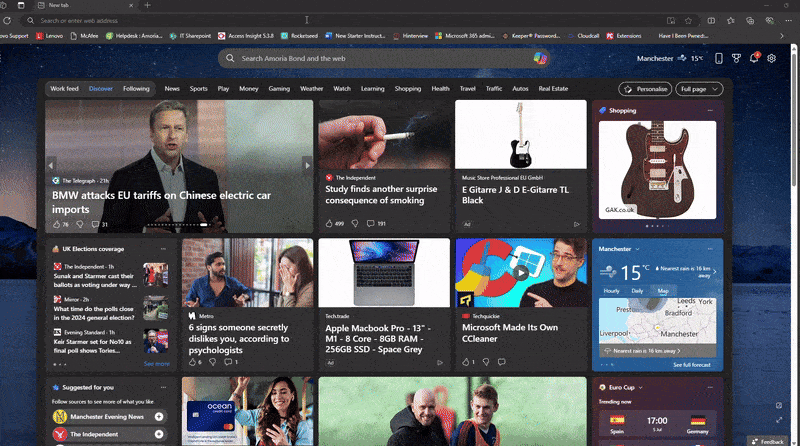This screenshot has height=446, width=800.
Task: Switch to the Work feed tab
Action: tap(64, 89)
